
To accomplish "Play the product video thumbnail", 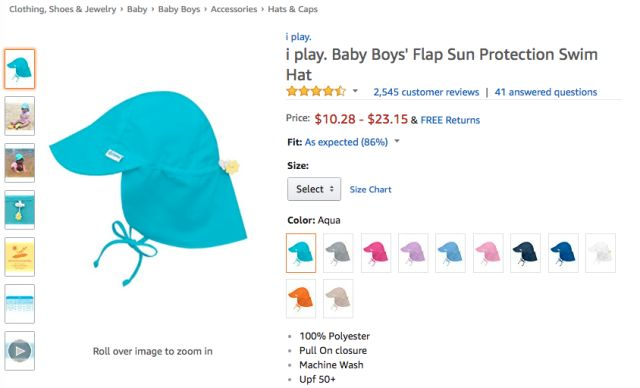I will point(20,350).
